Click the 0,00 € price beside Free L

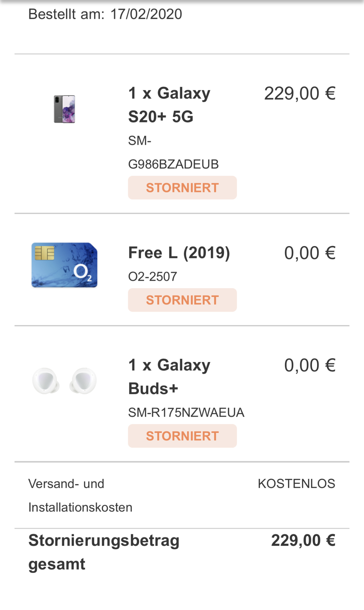[310, 253]
